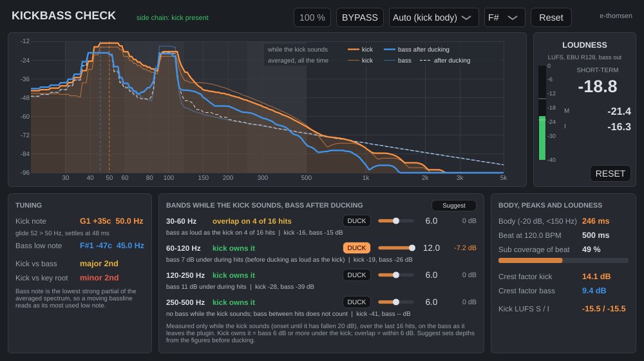Viewport: 644px width, 361px height.
Task: Click the thin blue averaged bass legend line
Action: [x=390, y=61]
